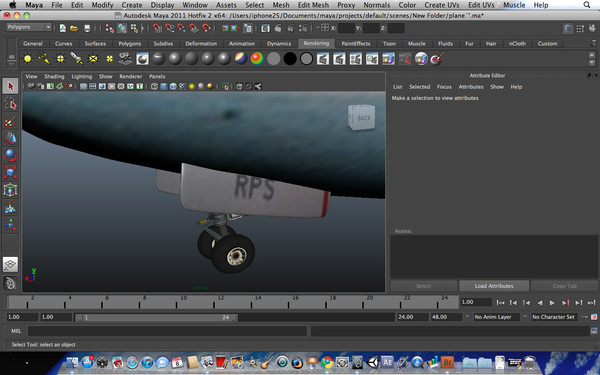600x375 pixels.
Task: Create an ambient light from shelf
Action: (28, 59)
